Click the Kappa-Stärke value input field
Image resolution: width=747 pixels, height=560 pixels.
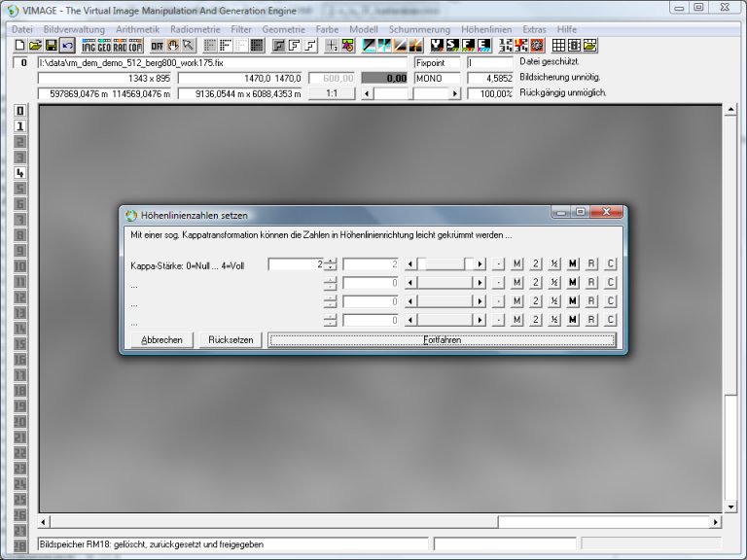tap(296, 264)
